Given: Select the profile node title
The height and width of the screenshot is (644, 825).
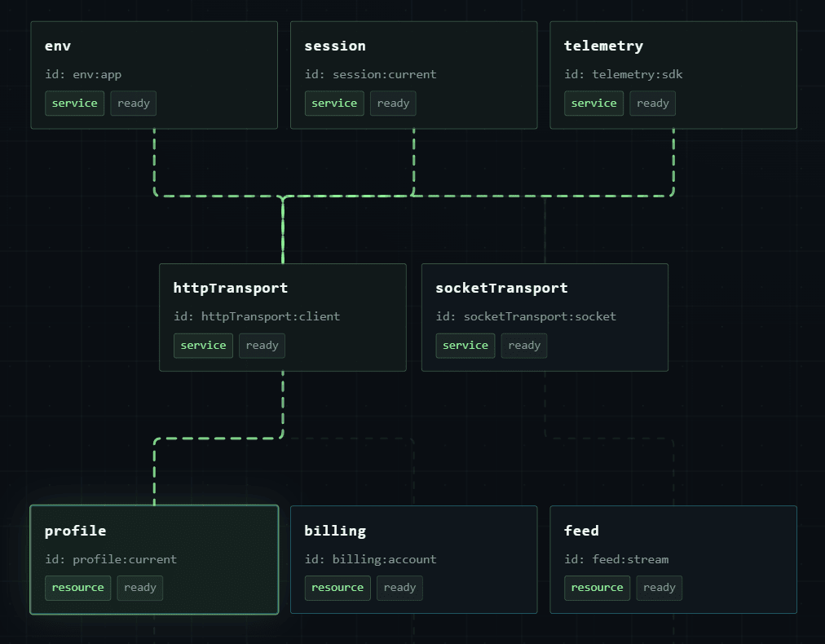Looking at the screenshot, I should pyautogui.click(x=75, y=531).
